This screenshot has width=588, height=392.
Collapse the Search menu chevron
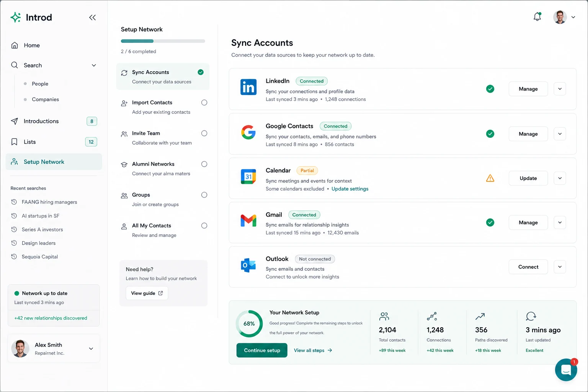point(94,65)
